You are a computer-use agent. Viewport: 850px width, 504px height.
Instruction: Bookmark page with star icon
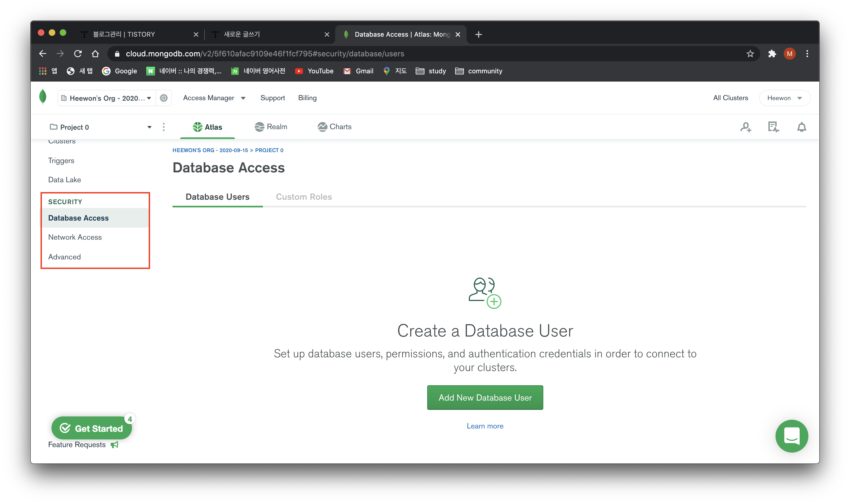click(750, 54)
